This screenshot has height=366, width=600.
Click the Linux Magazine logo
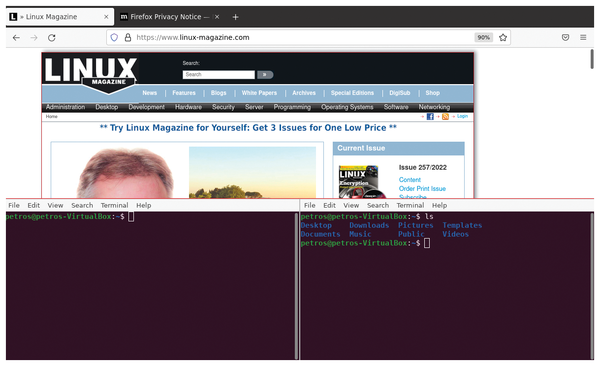point(90,75)
